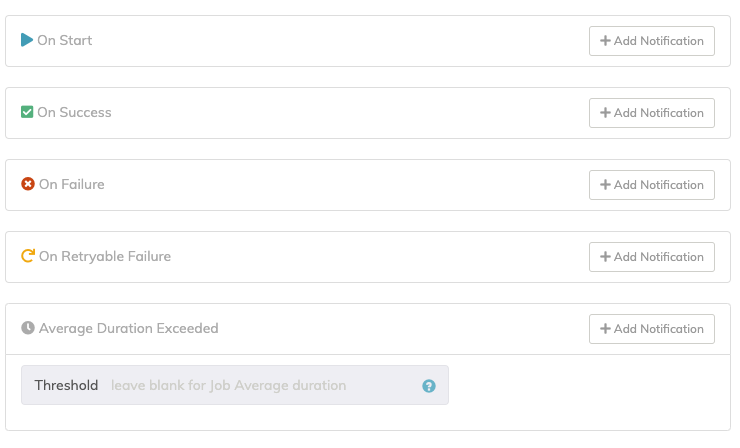This screenshot has height=448, width=740.
Task: Add Notification for On Failure
Action: tap(652, 185)
